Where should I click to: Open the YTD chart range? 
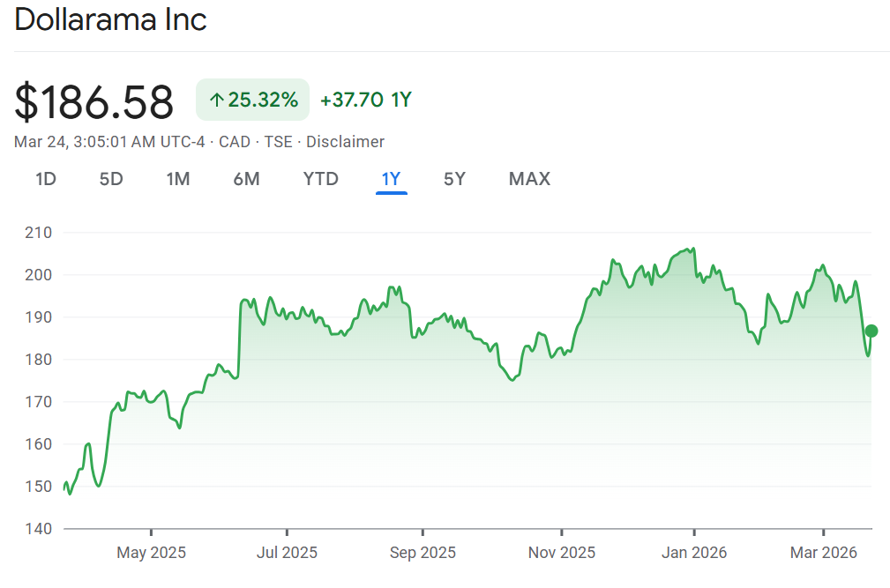click(x=321, y=179)
